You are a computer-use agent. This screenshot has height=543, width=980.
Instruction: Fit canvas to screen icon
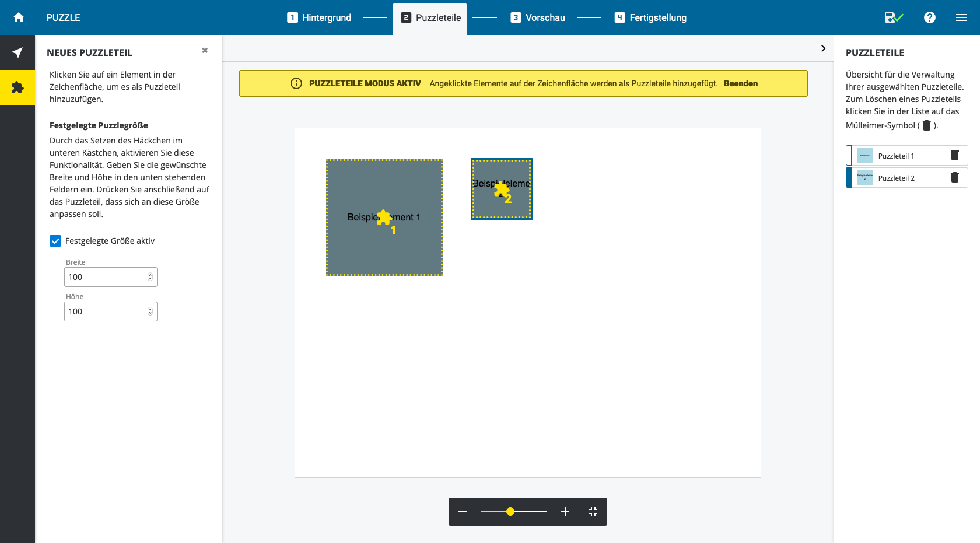[593, 512]
